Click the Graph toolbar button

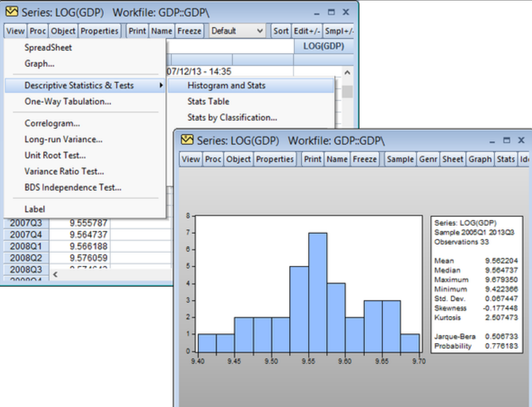(480, 159)
